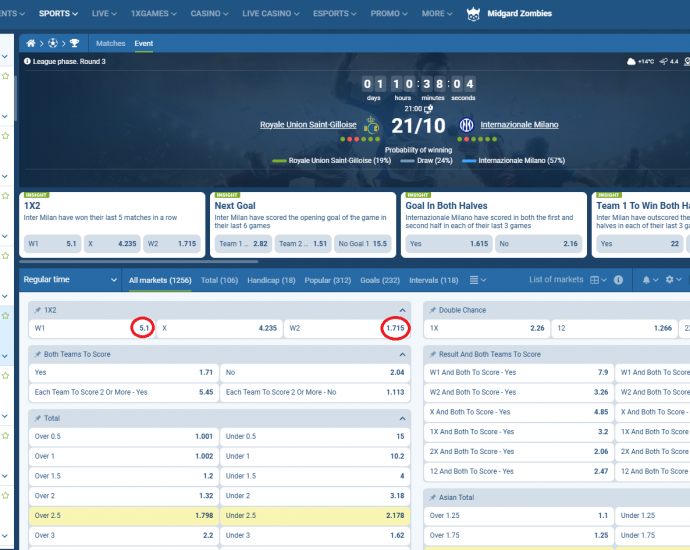This screenshot has height=550, width=690.
Task: Click the home icon in the breadcrumb
Action: (x=31, y=44)
